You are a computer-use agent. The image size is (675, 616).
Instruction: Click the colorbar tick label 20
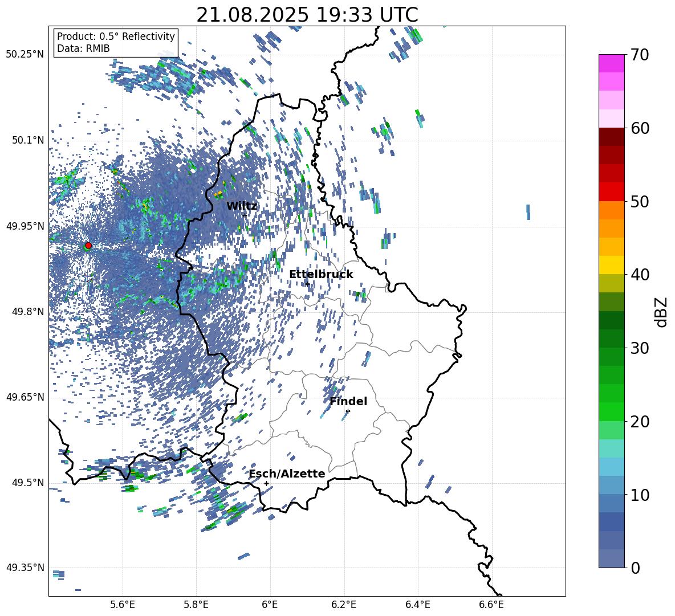click(640, 422)
